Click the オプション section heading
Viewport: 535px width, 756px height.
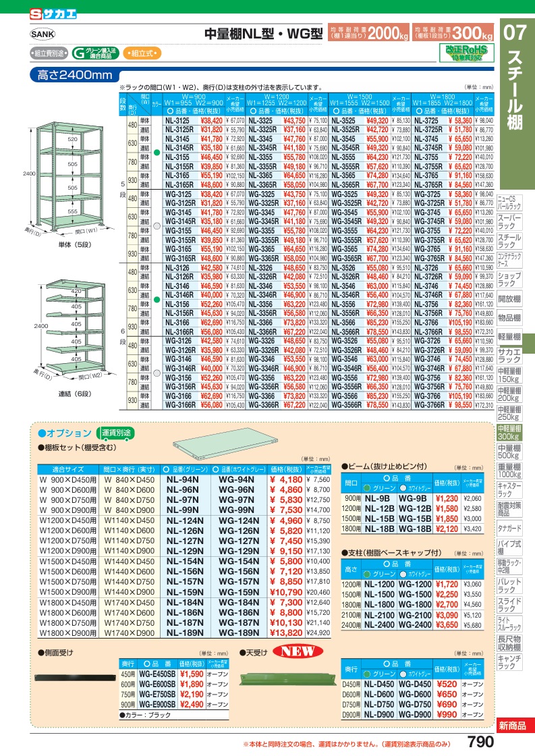(x=65, y=433)
